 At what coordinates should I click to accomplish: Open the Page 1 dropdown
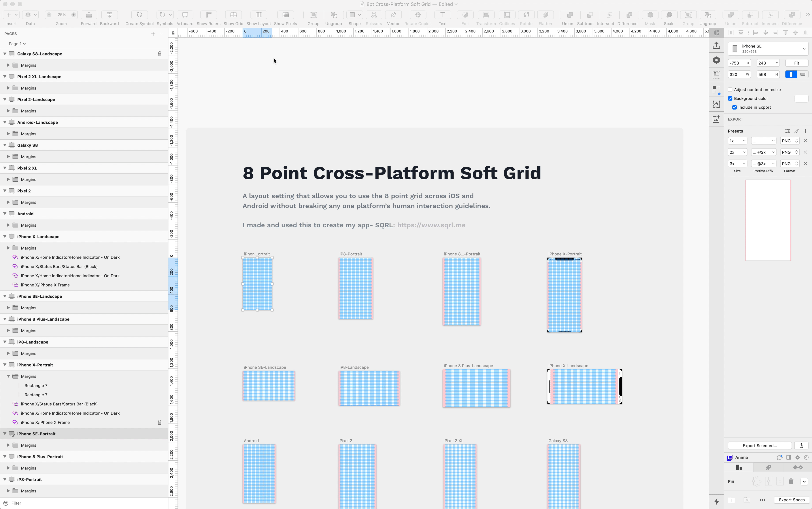tap(17, 44)
